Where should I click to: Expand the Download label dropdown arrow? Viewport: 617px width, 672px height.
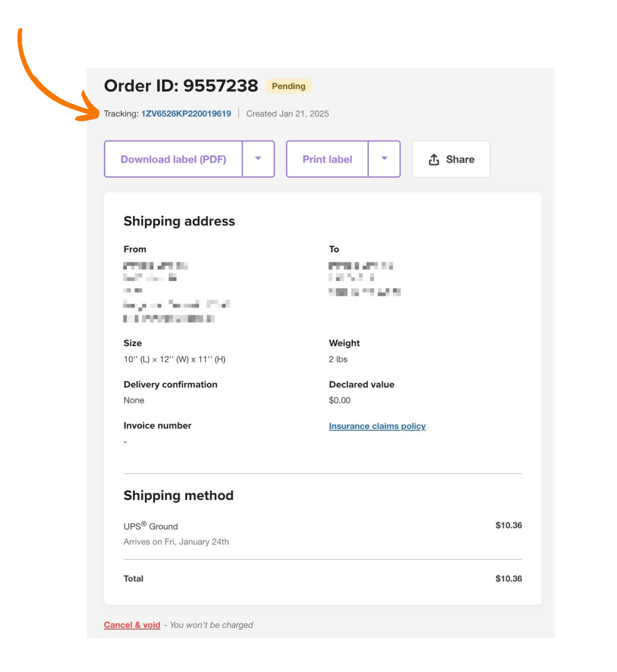(x=258, y=159)
